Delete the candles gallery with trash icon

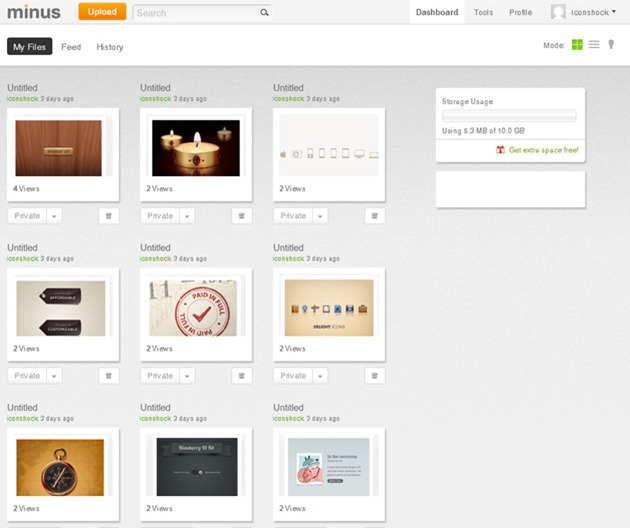click(242, 216)
